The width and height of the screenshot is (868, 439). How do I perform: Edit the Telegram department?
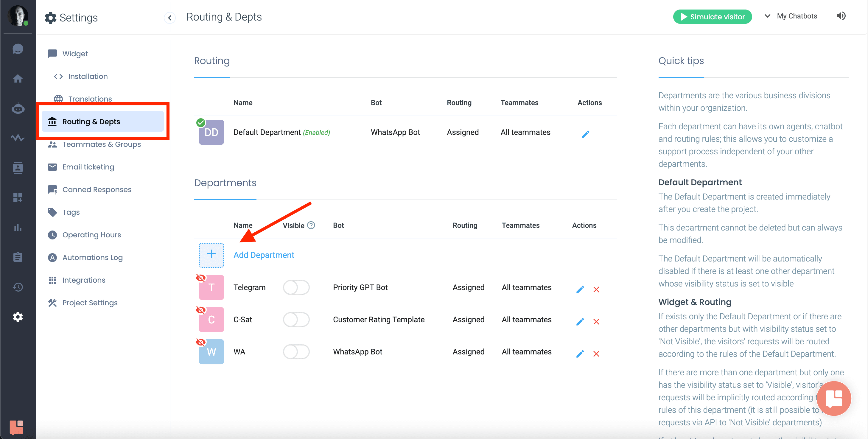(x=580, y=289)
